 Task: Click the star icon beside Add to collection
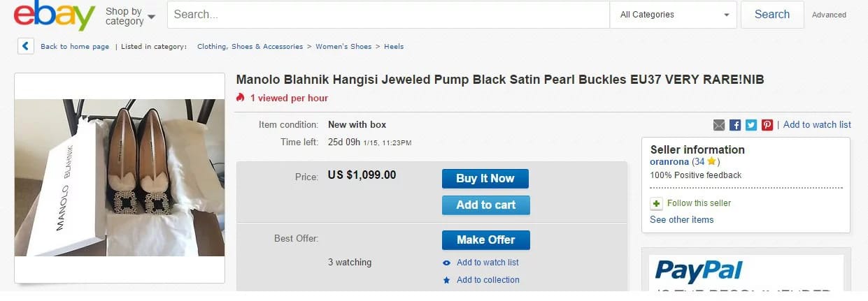447,281
